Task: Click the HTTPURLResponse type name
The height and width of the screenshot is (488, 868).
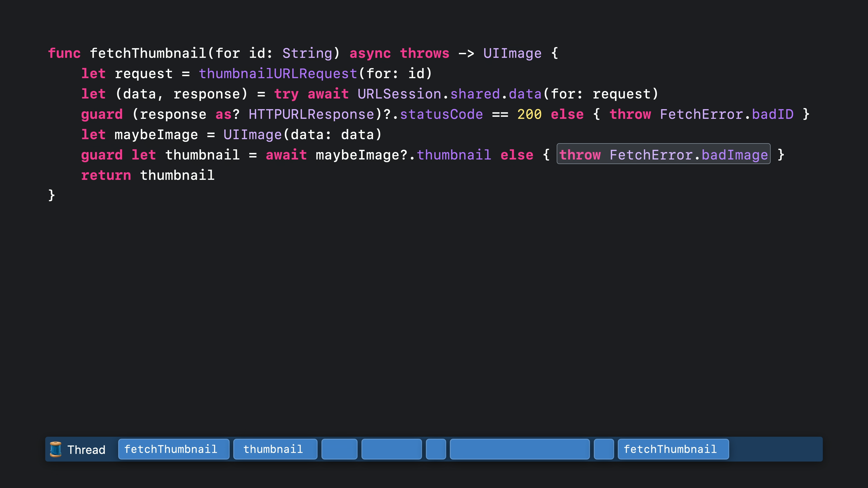Action: [311, 114]
